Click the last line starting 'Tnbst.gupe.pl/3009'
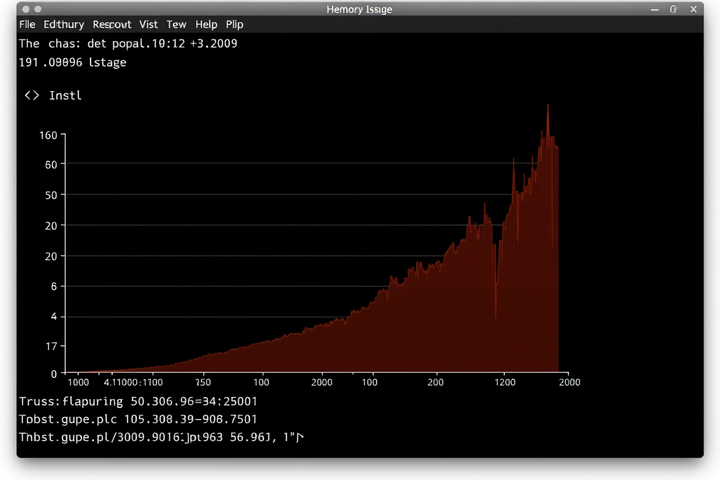This screenshot has height=480, width=720. pyautogui.click(x=161, y=437)
